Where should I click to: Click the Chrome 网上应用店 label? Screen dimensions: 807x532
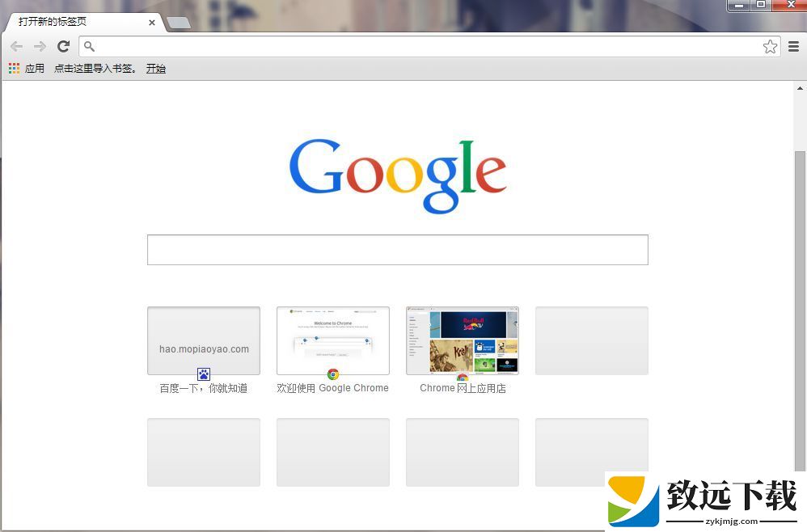click(463, 388)
